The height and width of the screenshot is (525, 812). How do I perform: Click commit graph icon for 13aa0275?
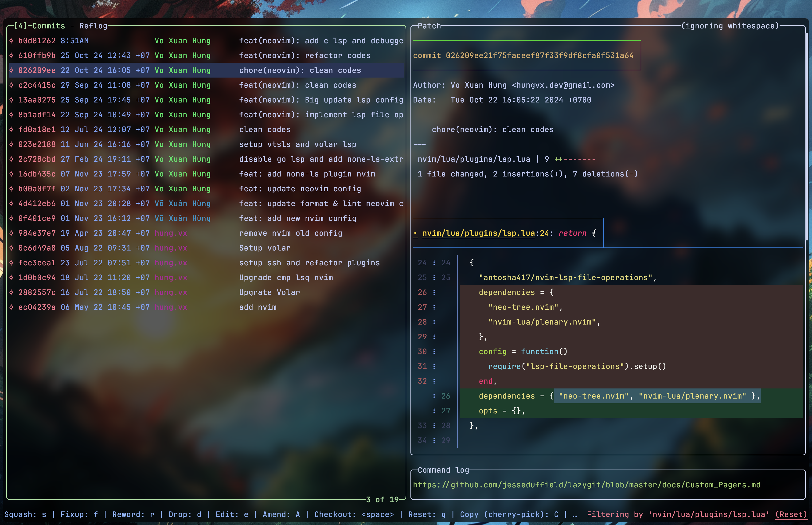pos(11,100)
